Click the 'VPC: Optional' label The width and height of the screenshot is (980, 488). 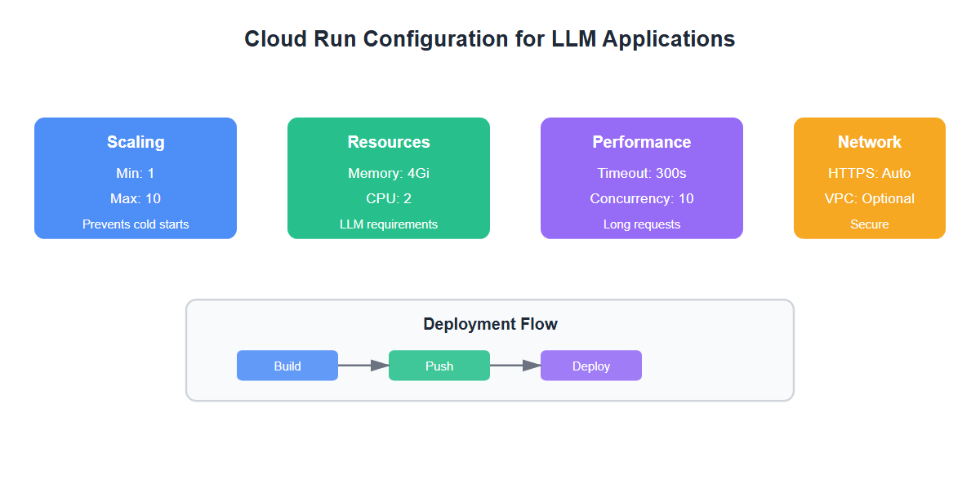click(870, 198)
